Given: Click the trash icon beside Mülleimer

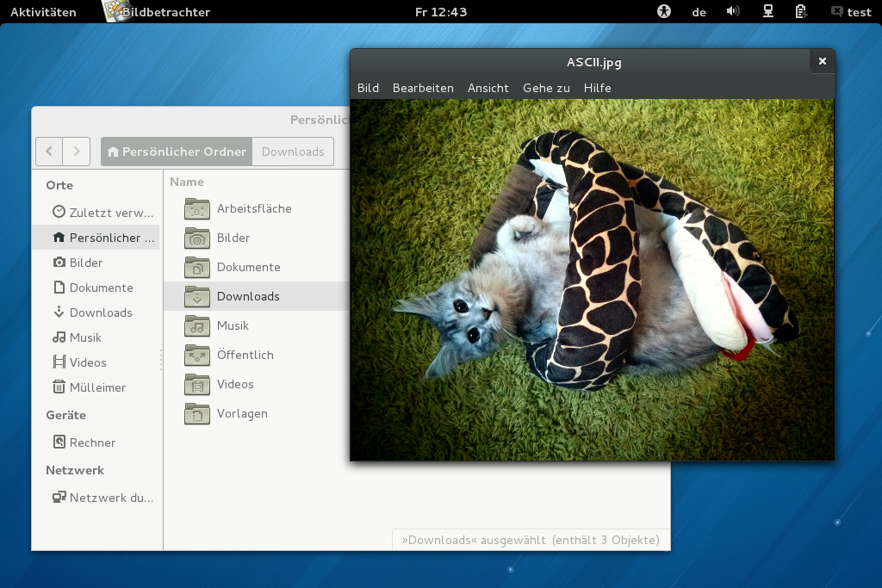Looking at the screenshot, I should point(59,387).
